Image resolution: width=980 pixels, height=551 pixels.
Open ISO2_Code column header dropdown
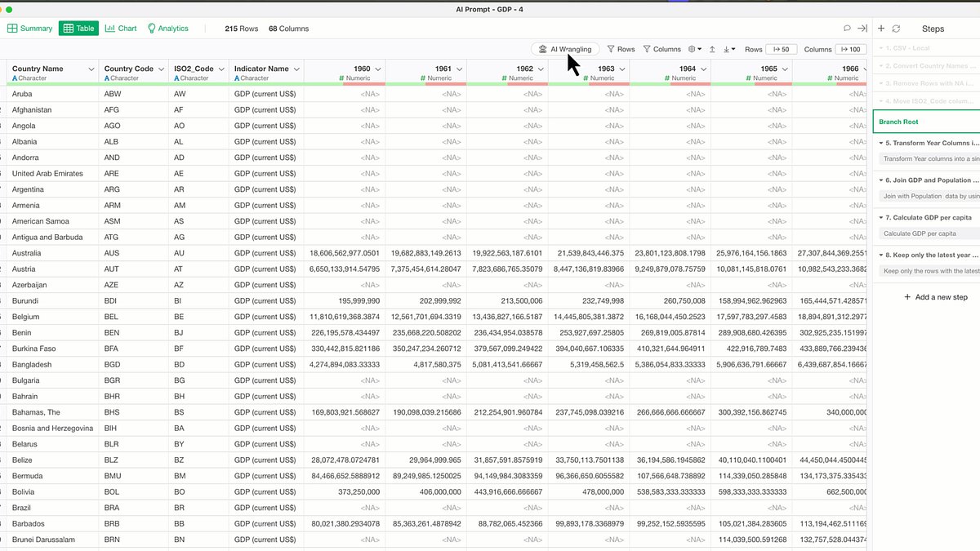[221, 69]
